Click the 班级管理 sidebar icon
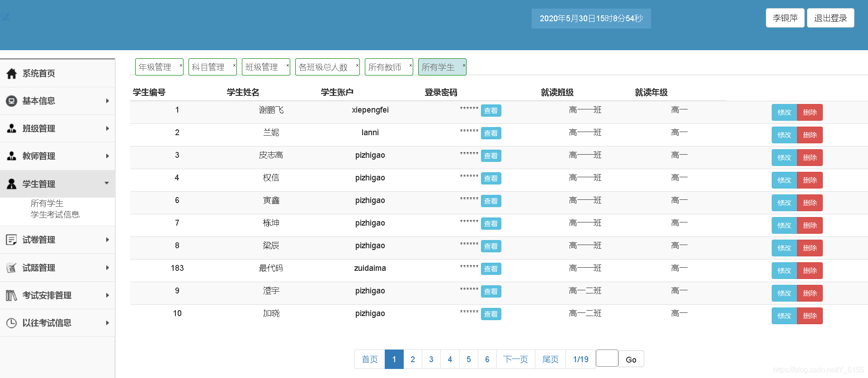The image size is (868, 378). click(12, 129)
